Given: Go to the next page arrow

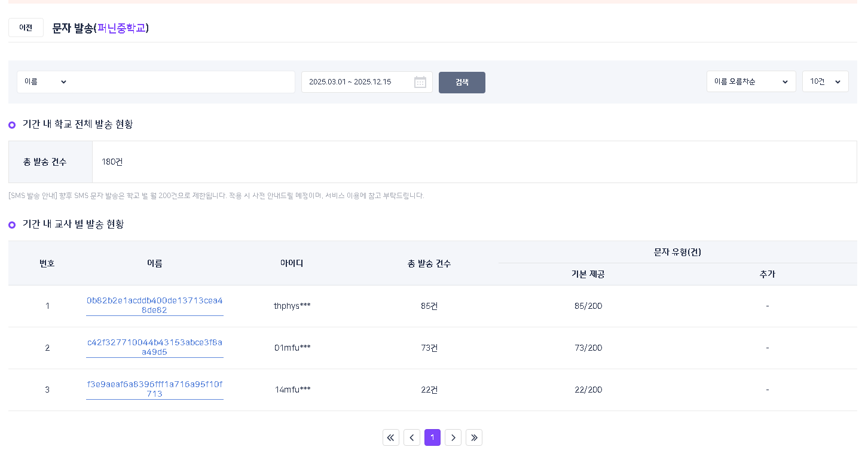Looking at the screenshot, I should click(453, 437).
